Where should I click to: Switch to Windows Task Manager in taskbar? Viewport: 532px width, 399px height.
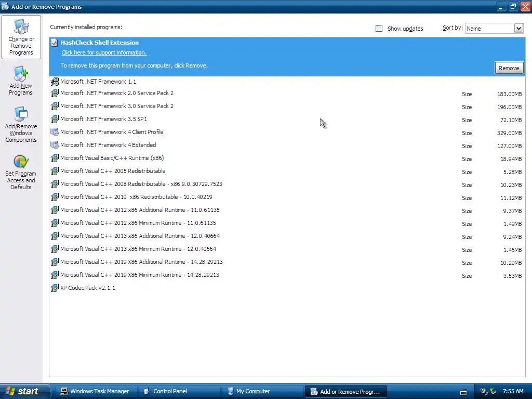[x=96, y=392]
